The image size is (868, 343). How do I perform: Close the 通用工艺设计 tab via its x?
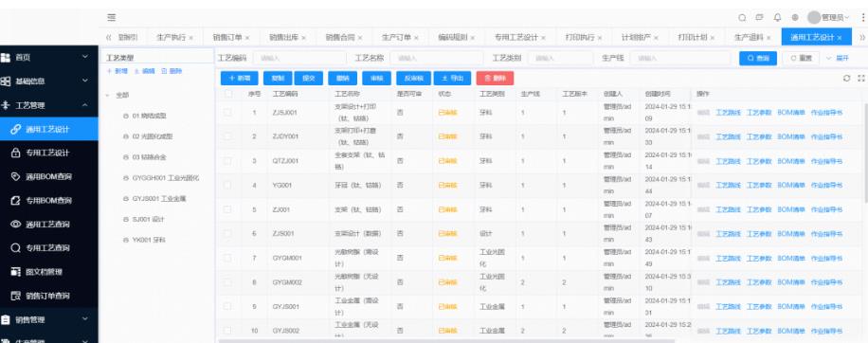tap(840, 38)
